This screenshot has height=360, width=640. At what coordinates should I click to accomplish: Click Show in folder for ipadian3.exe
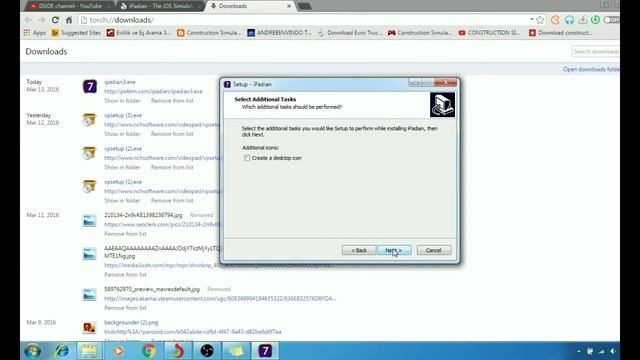(122, 101)
